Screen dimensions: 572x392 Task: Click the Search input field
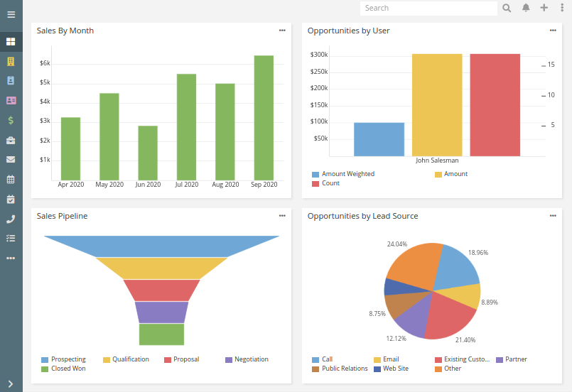[428, 8]
